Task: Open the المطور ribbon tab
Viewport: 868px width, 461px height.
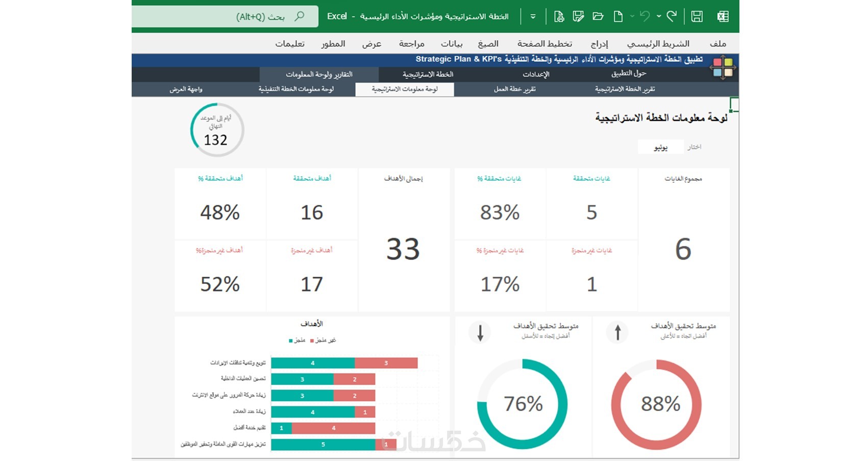Action: coord(333,44)
